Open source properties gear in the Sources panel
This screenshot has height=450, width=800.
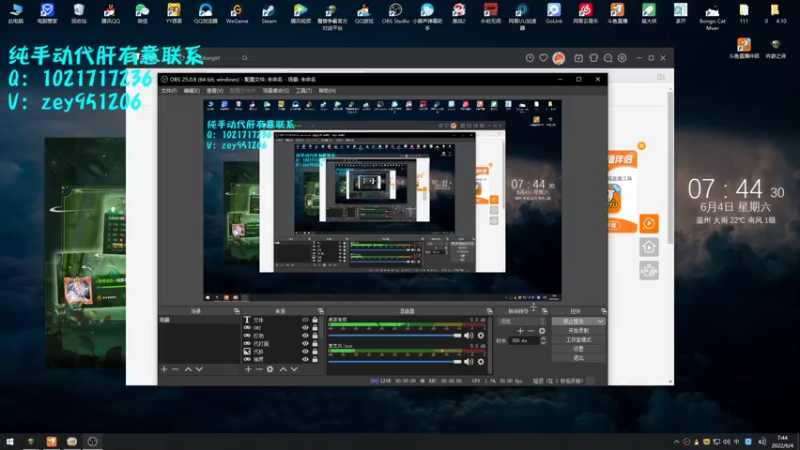[270, 369]
